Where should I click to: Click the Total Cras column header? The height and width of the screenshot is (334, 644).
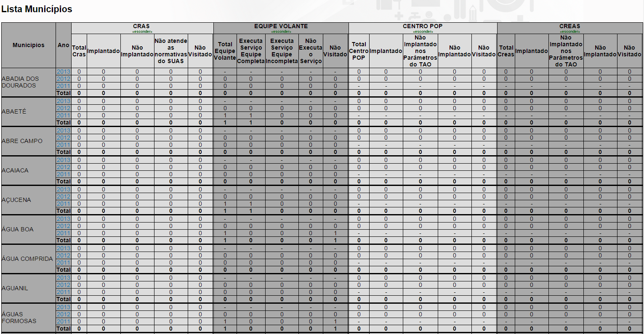pos(79,51)
